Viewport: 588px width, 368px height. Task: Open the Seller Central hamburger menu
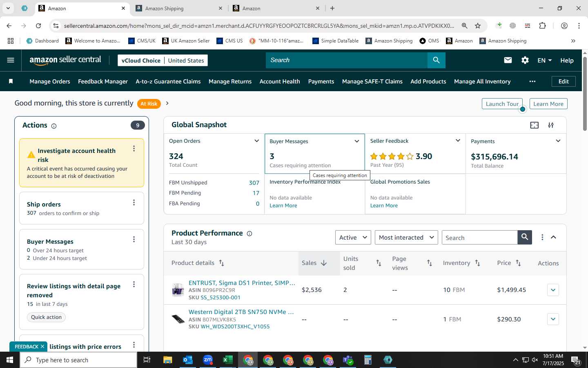click(11, 60)
